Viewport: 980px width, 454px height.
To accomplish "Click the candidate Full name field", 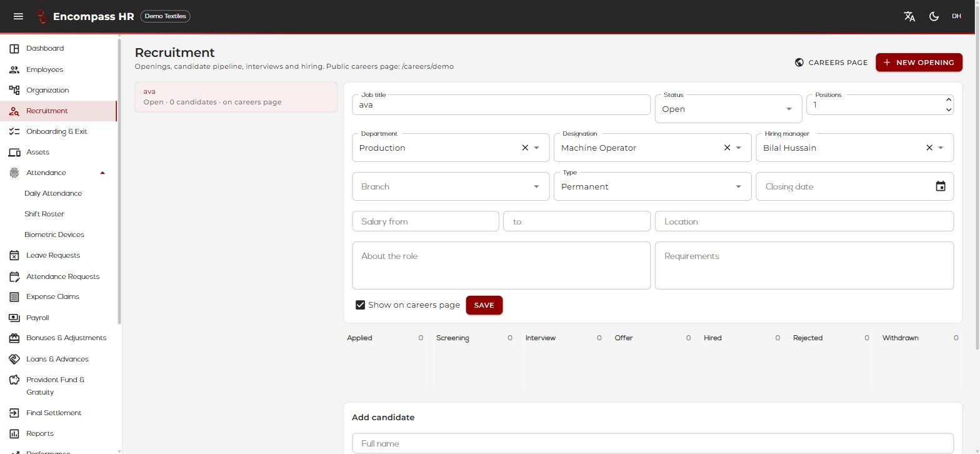I will tap(652, 443).
